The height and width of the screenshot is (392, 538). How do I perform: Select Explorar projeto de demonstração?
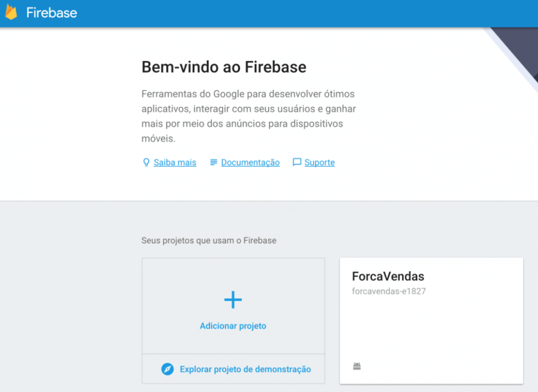point(246,369)
